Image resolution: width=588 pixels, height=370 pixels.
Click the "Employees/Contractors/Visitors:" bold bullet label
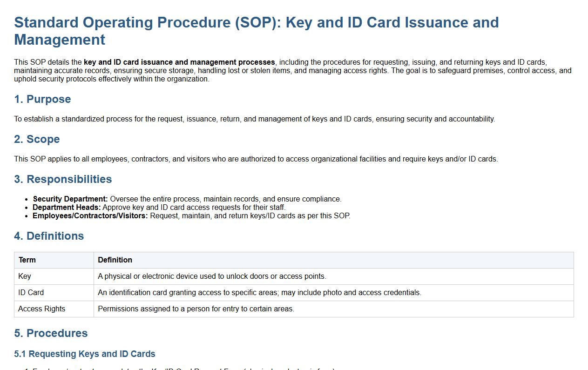[x=90, y=216]
